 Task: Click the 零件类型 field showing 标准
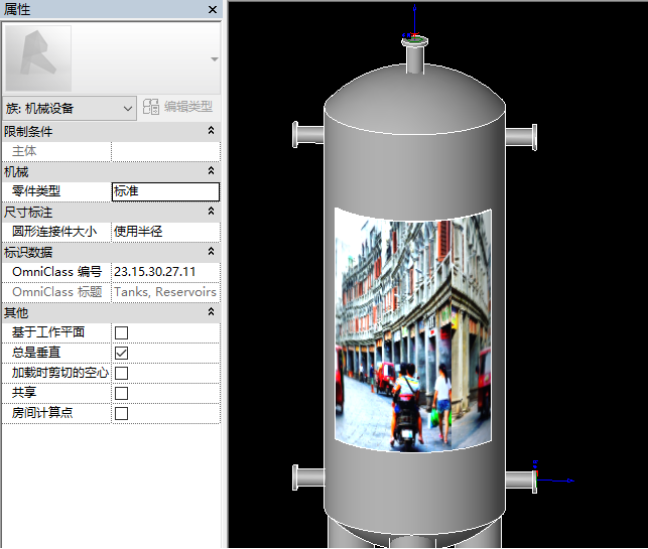pos(165,191)
